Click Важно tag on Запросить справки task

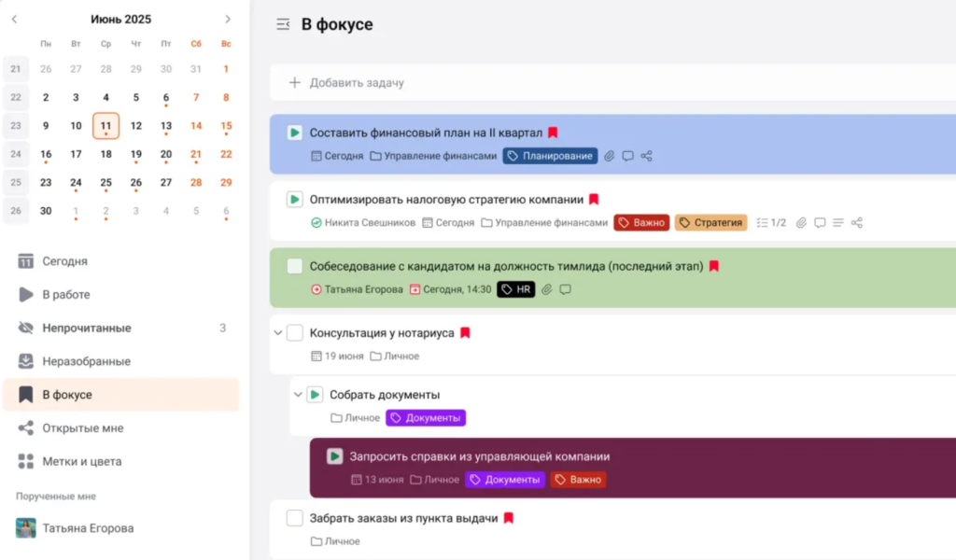[578, 480]
